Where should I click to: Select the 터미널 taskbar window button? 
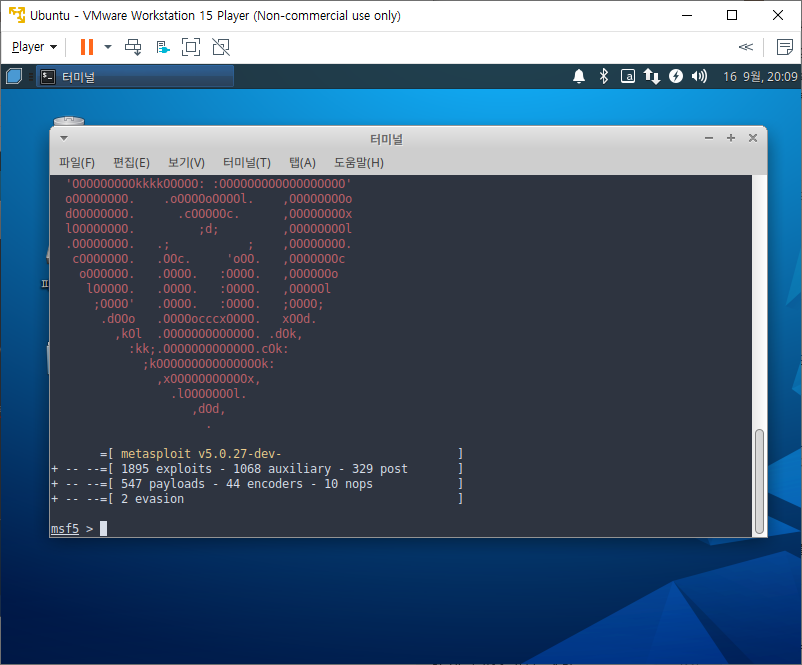[x=135, y=76]
